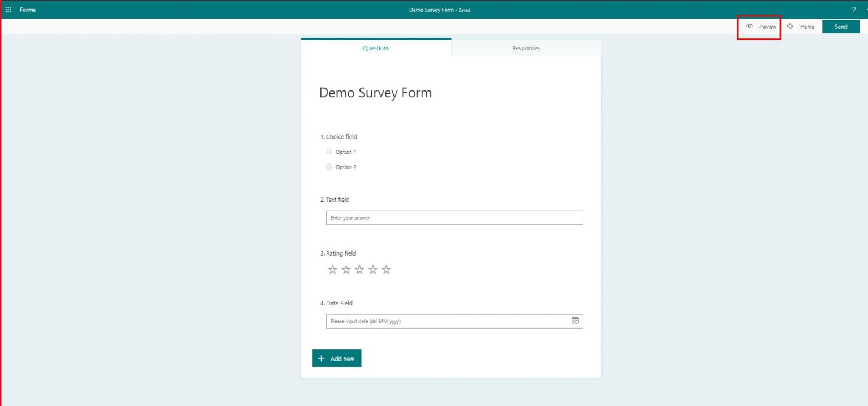Switch to the Responses tab
This screenshot has height=406, width=868.
526,48
